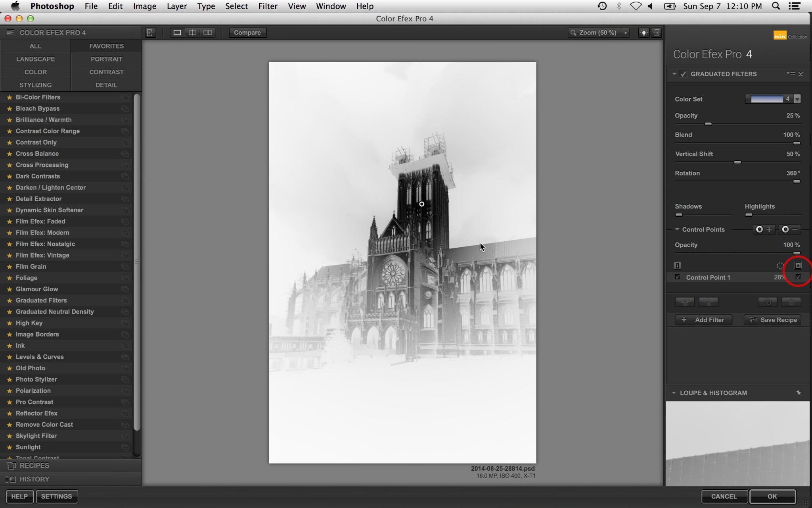Hide the right panel toggle icon
Viewport: 812px width, 508px height.
coord(657,33)
